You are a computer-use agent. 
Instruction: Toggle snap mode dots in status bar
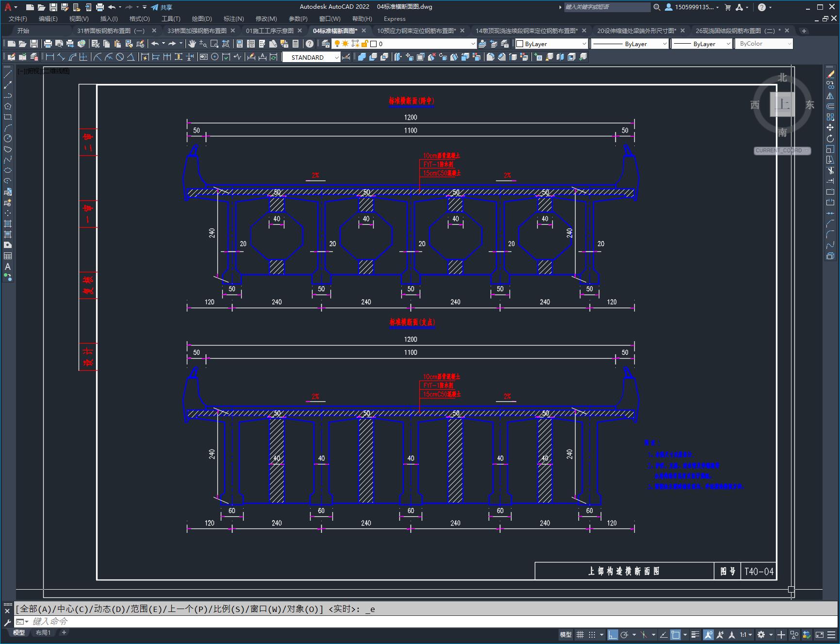click(592, 634)
